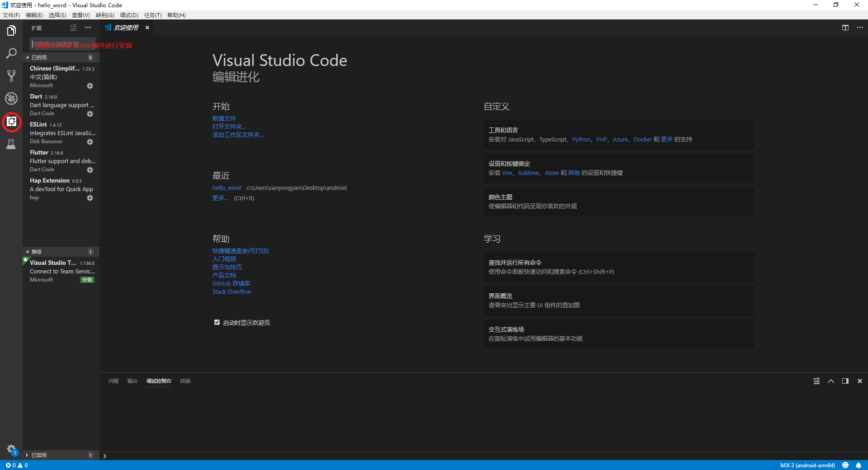868x470 pixels.
Task: Close the Welcome tab
Action: click(147, 28)
